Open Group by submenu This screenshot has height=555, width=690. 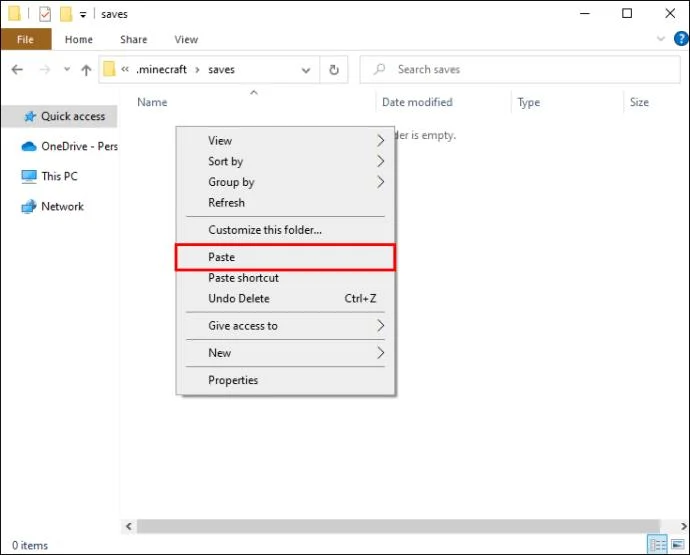pos(285,182)
